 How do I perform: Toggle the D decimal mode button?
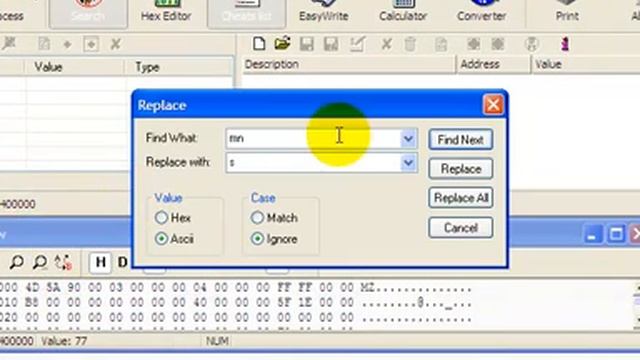coord(122,262)
